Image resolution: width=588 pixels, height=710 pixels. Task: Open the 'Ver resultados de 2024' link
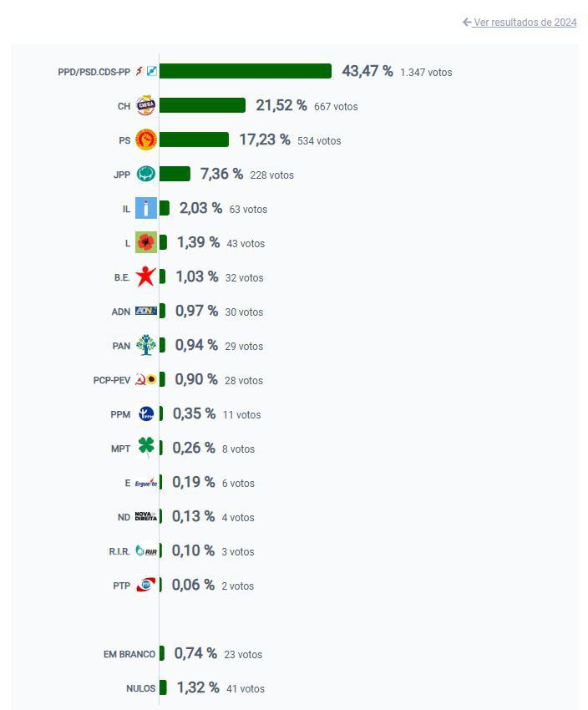[525, 23]
